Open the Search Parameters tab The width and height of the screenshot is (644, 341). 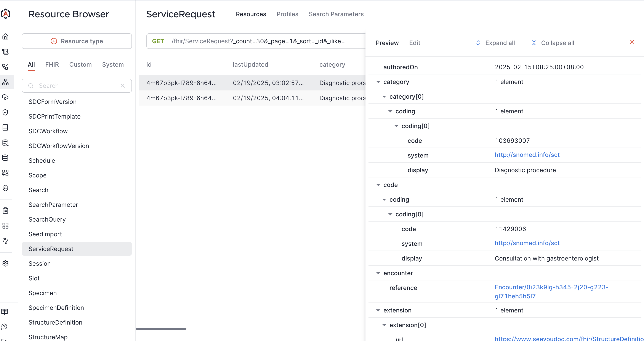point(336,14)
